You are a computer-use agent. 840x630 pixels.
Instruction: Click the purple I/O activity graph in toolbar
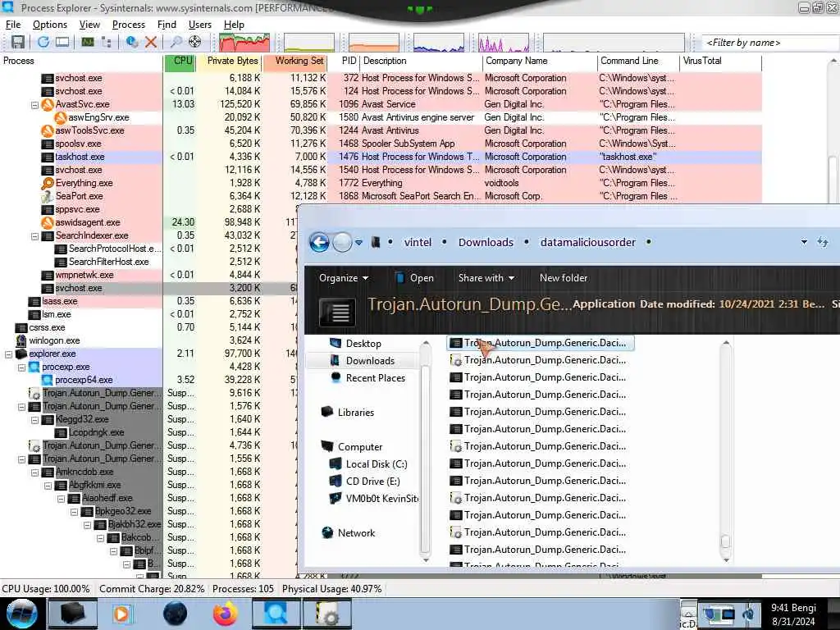click(x=504, y=43)
